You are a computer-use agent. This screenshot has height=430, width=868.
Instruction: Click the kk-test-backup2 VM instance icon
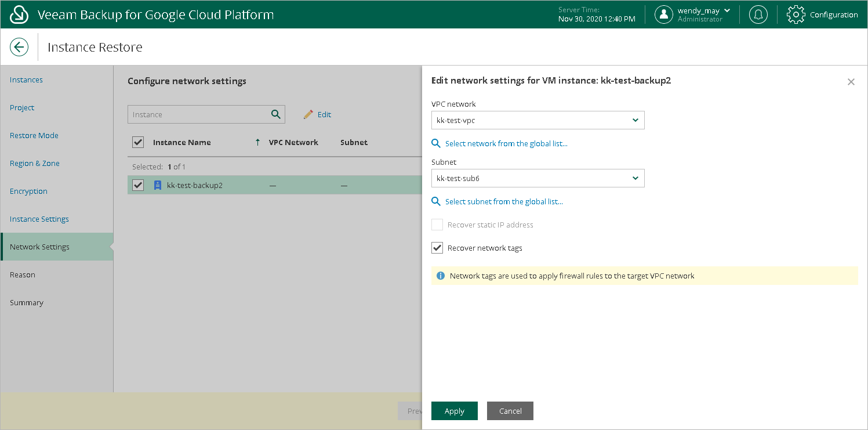157,185
